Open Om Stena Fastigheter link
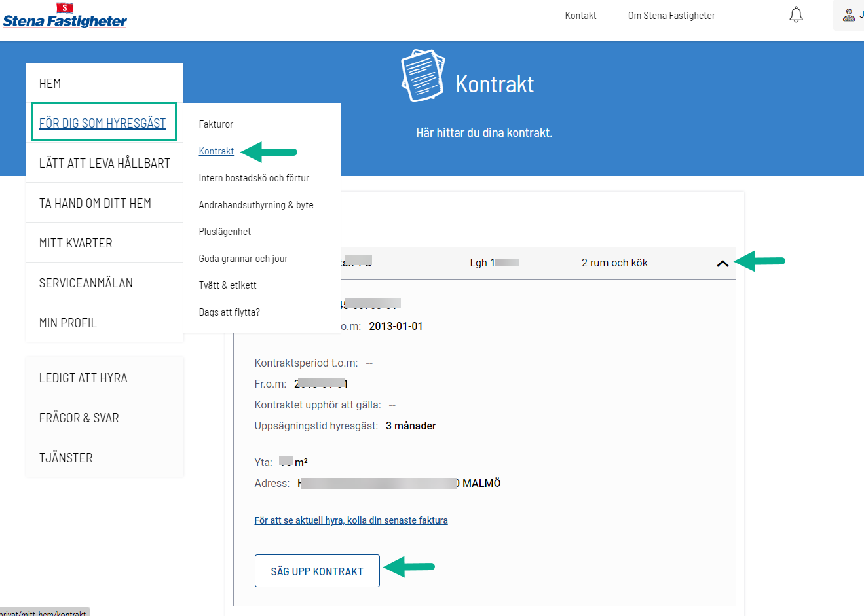The height and width of the screenshot is (616, 864). 671,16
